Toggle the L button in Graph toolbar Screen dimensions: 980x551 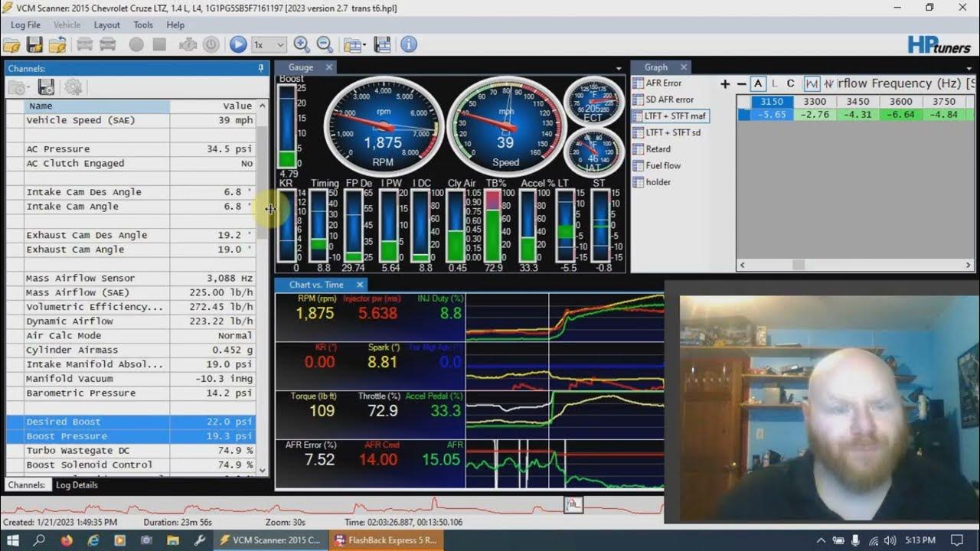[774, 83]
